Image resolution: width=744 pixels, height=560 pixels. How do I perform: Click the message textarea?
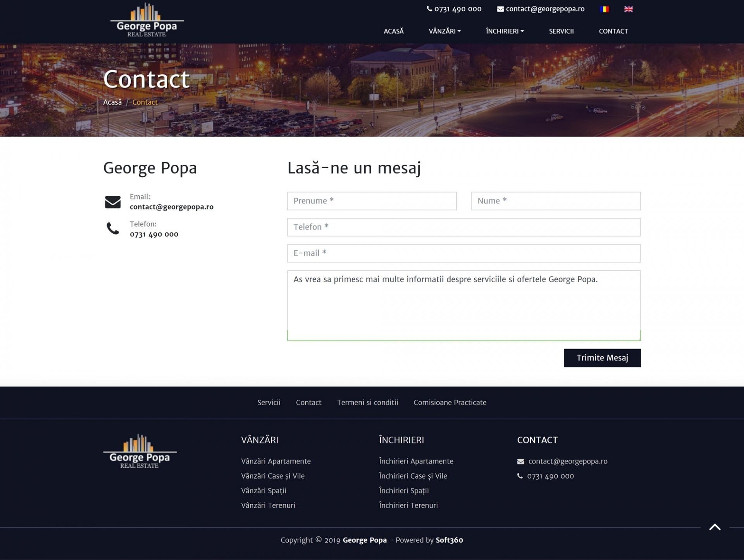pyautogui.click(x=463, y=305)
